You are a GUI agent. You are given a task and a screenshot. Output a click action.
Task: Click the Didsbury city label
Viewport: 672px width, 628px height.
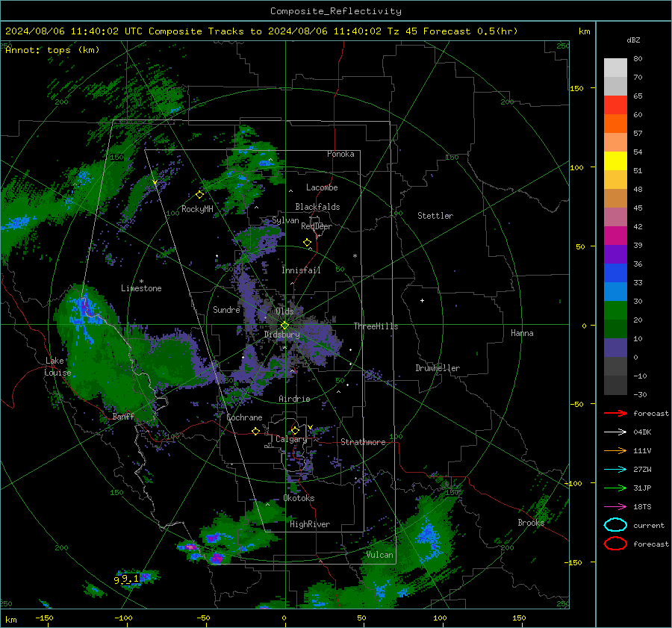point(281,335)
